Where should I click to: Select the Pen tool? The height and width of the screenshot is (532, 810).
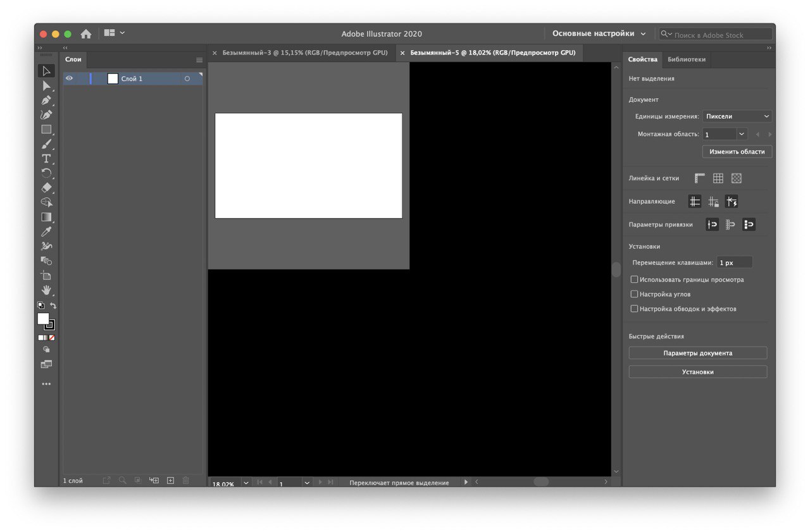tap(46, 101)
